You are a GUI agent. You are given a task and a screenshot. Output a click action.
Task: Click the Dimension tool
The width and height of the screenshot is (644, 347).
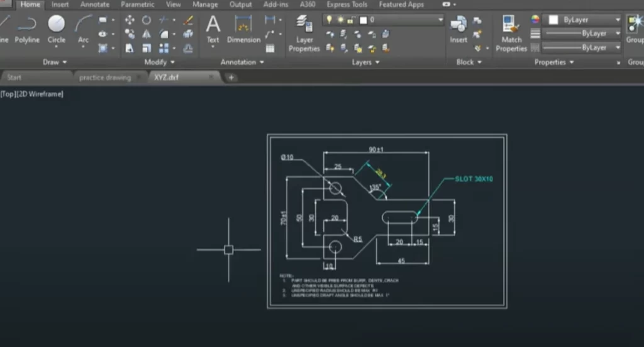(243, 29)
